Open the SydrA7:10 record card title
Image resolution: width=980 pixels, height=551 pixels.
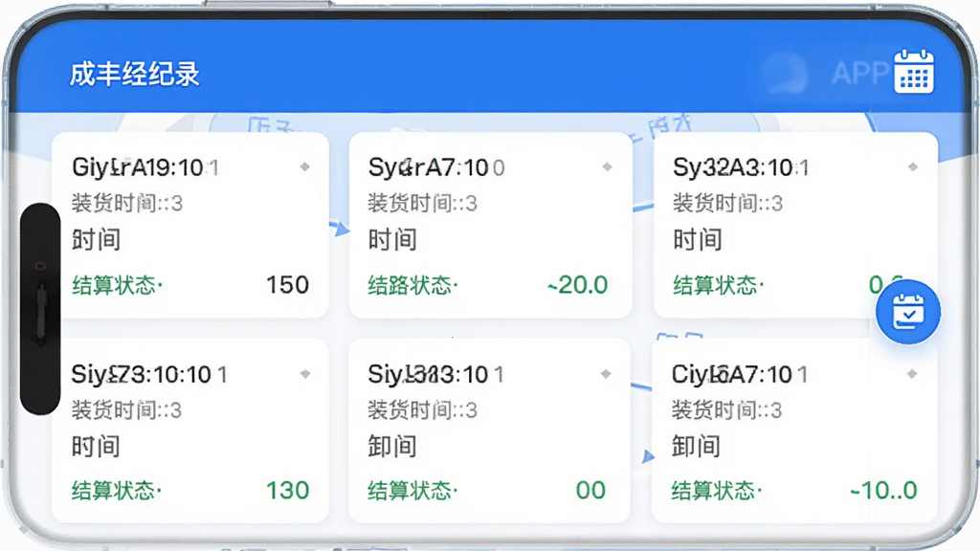(436, 167)
